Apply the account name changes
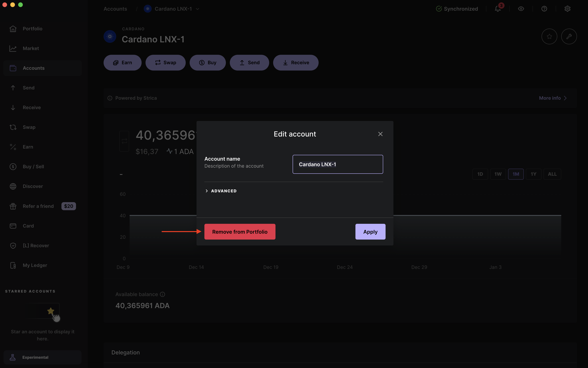This screenshot has width=588, height=368. (370, 231)
